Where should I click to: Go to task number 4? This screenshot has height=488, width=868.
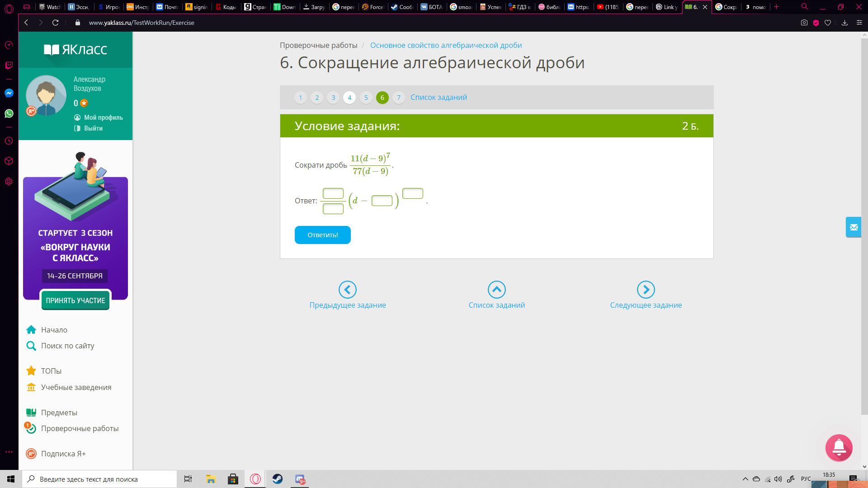click(349, 98)
